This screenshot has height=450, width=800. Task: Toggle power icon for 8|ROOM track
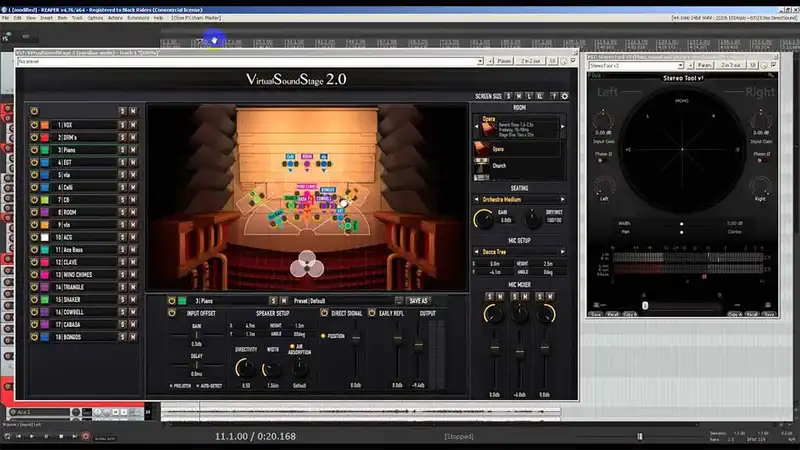[34, 212]
